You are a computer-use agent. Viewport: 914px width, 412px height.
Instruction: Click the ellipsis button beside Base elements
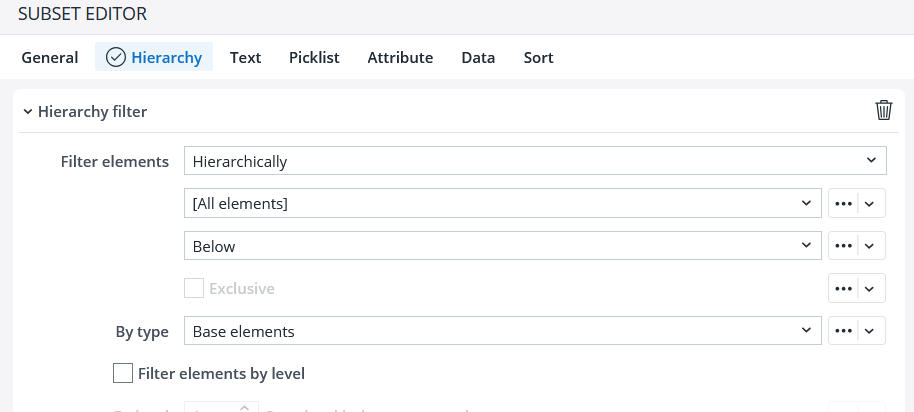[843, 331]
